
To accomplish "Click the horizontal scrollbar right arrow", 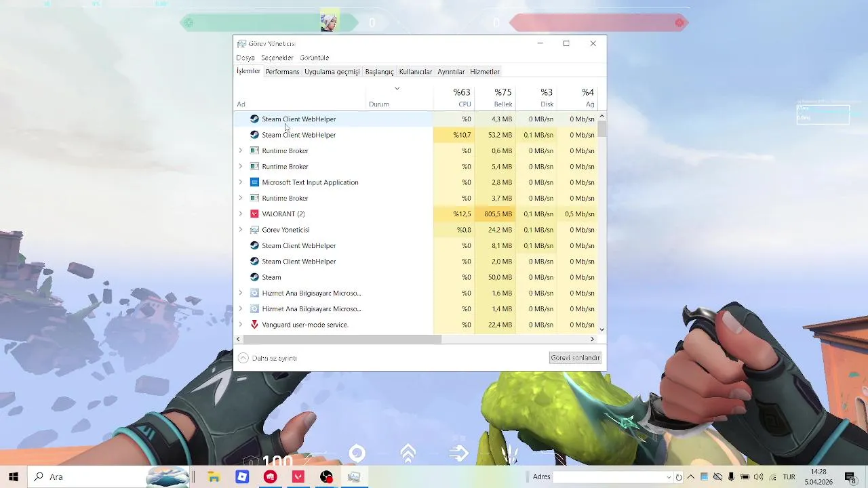I will tap(592, 339).
